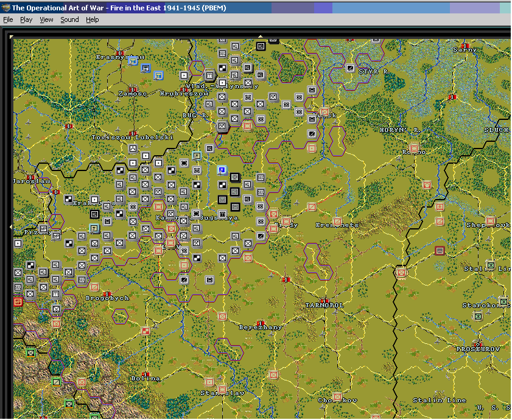Select Soviet unit stacked on Rovno

click(x=414, y=148)
